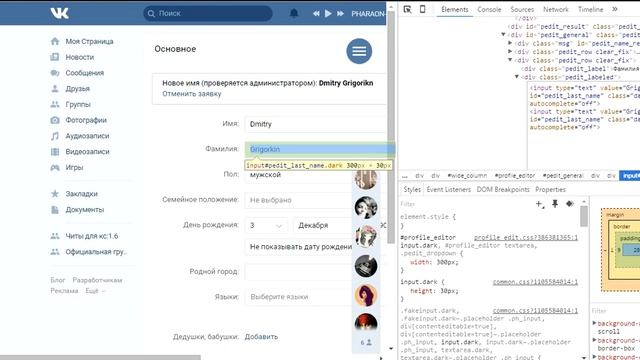Click Отменить заявку link
640x360 pixels.
192,93
